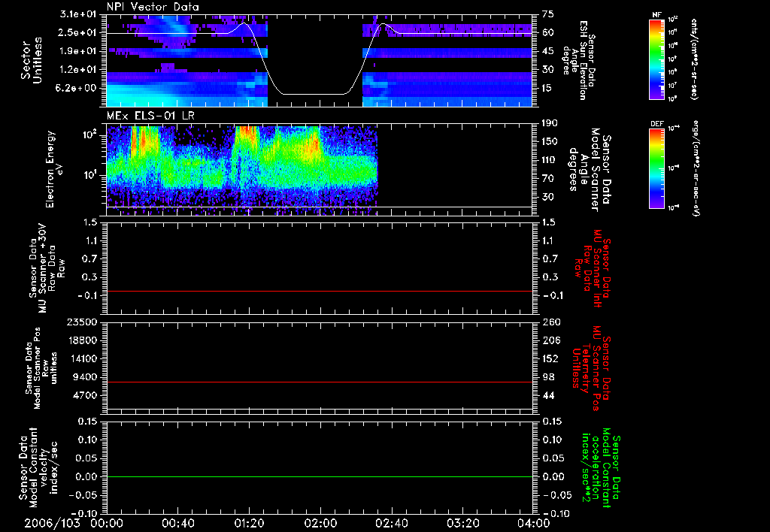
Task: Click the '23500' tick on scanner position axis
Action: pyautogui.click(x=83, y=322)
